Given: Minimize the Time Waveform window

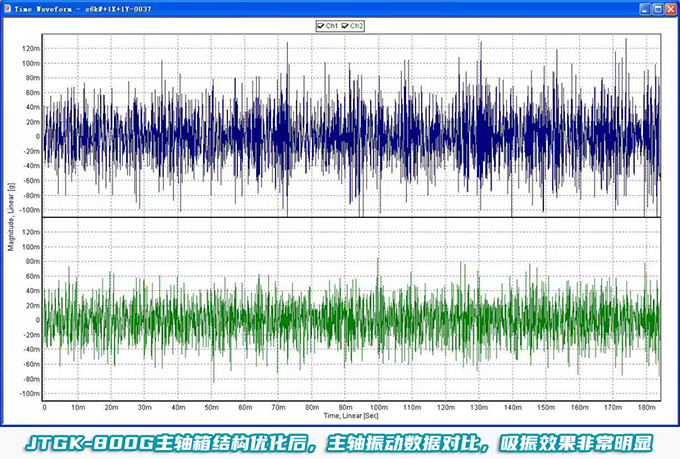Looking at the screenshot, I should click(x=642, y=8).
